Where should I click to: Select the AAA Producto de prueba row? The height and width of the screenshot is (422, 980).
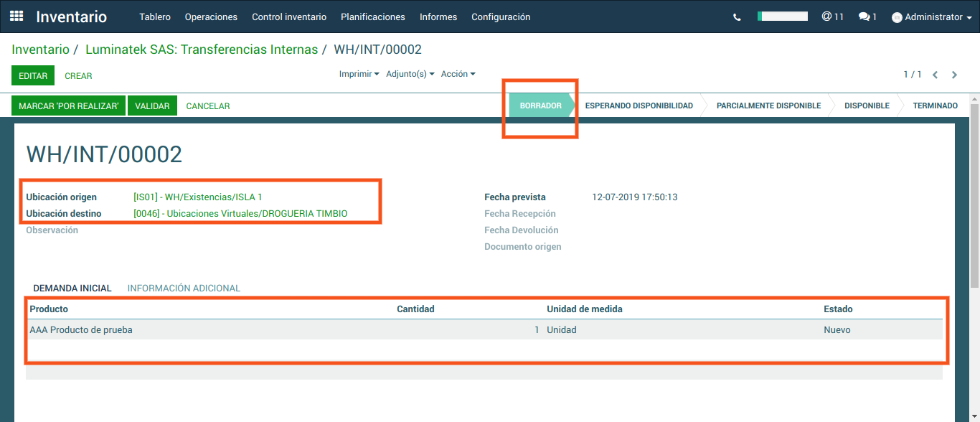click(x=81, y=330)
